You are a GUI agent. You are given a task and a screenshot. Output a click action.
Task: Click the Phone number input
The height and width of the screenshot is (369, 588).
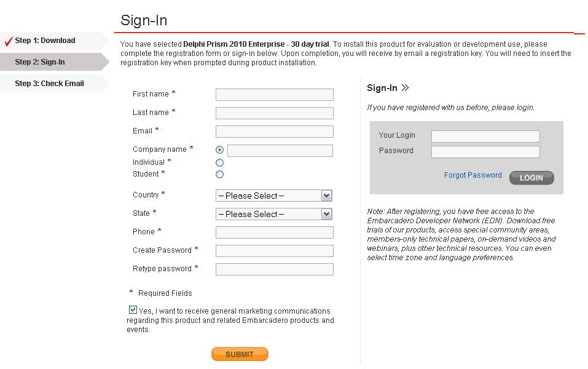(x=275, y=232)
